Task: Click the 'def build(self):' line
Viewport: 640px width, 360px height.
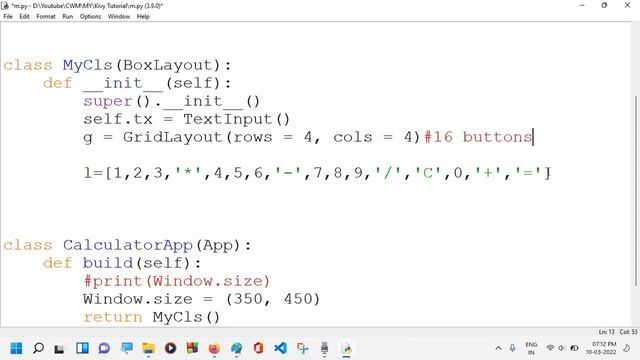Action: click(x=122, y=263)
